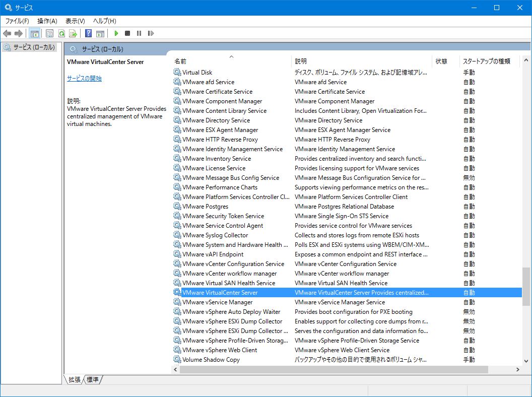The width and height of the screenshot is (532, 397).
Task: Go back with the toolbar back arrow
Action: [x=7, y=33]
